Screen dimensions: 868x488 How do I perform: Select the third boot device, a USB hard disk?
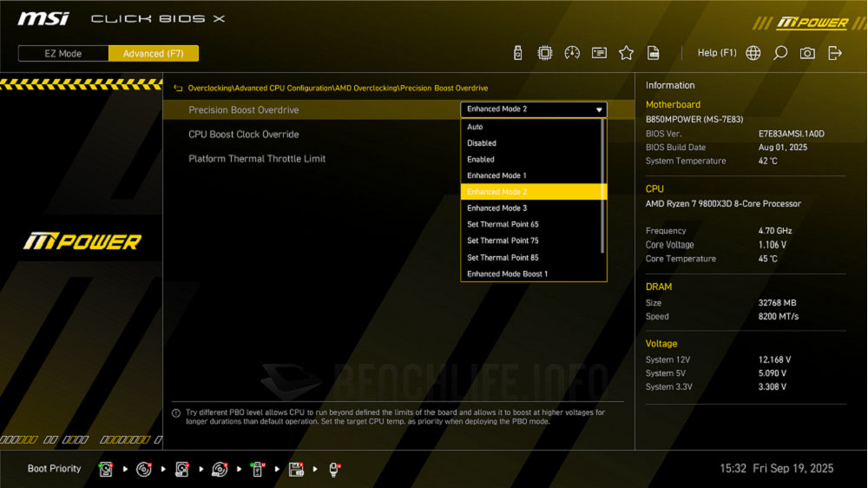coord(181,469)
